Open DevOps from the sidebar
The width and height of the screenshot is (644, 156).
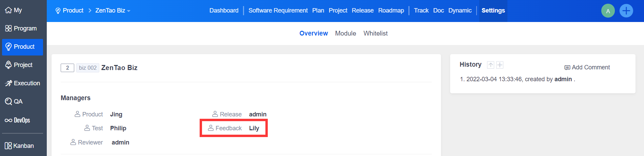18,120
